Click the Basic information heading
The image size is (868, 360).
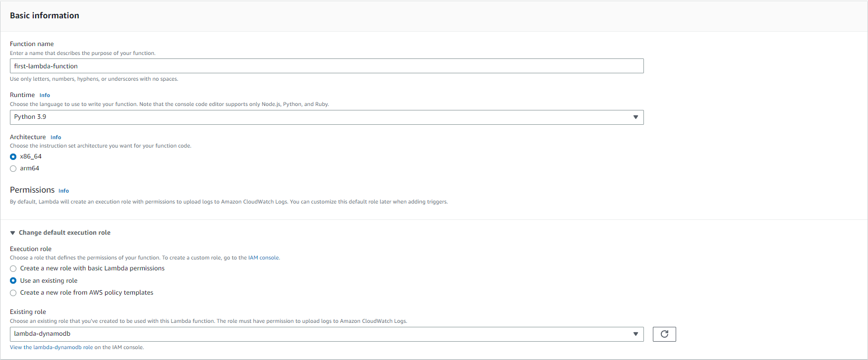tap(45, 15)
